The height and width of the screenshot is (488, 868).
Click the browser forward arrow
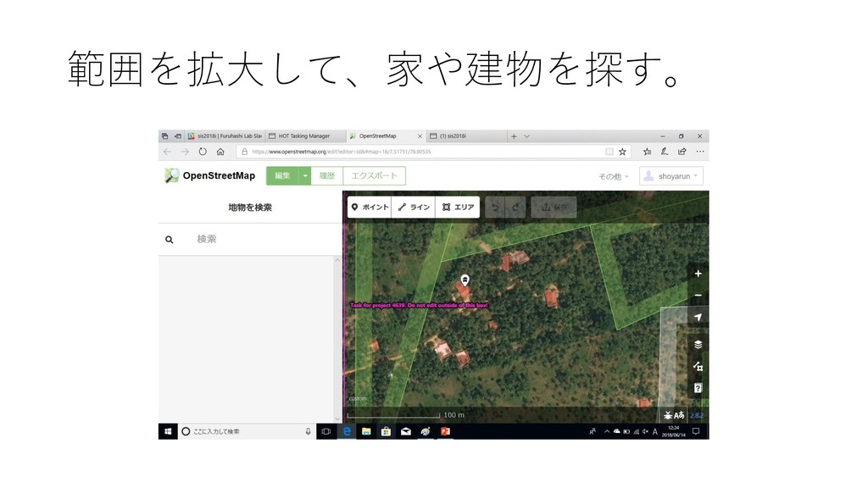click(x=185, y=152)
